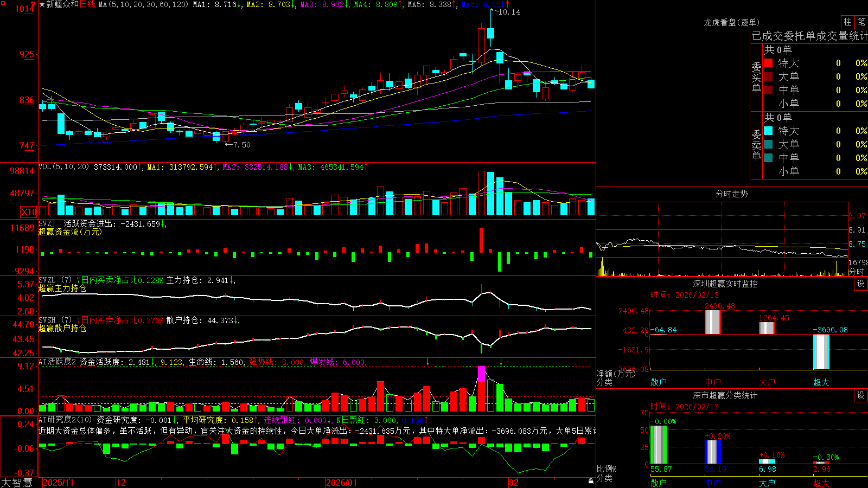Image resolution: width=868 pixels, height=488 pixels.
Task: Select the 日线 period label
Action: point(87,4)
